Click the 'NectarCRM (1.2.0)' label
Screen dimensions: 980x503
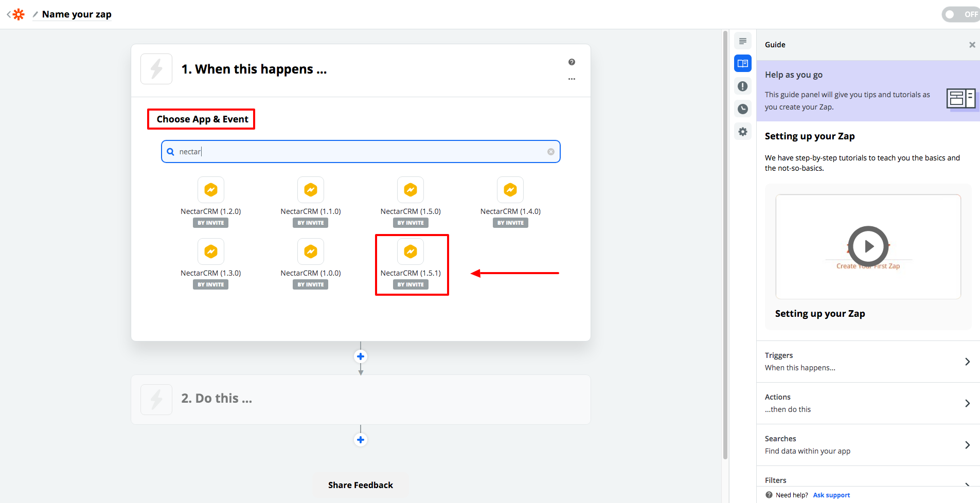pyautogui.click(x=211, y=211)
